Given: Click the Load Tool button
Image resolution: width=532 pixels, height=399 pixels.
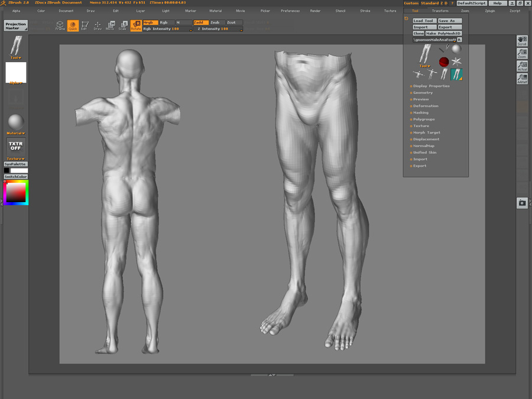Looking at the screenshot, I should (x=424, y=21).
